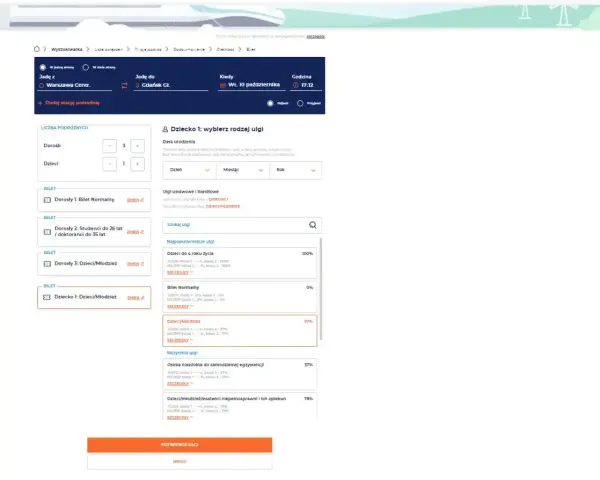This screenshot has height=480, width=600.
Task: Expand details of Dzieci do 4 roku życia
Action: click(x=180, y=273)
